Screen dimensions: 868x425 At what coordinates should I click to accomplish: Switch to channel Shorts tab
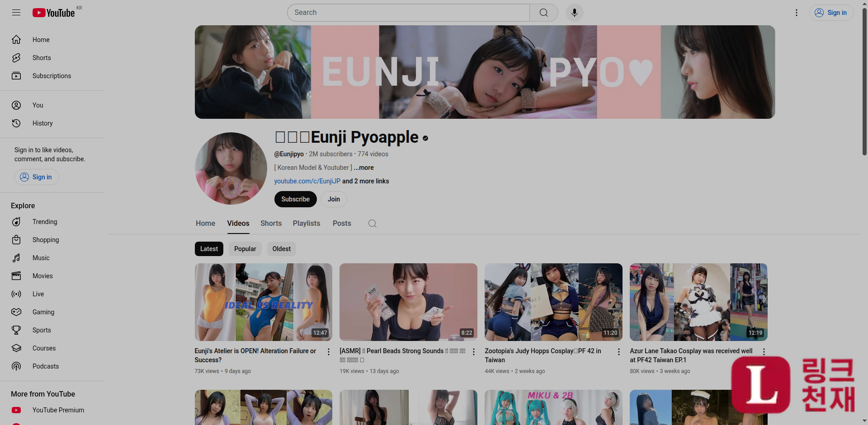tap(271, 224)
